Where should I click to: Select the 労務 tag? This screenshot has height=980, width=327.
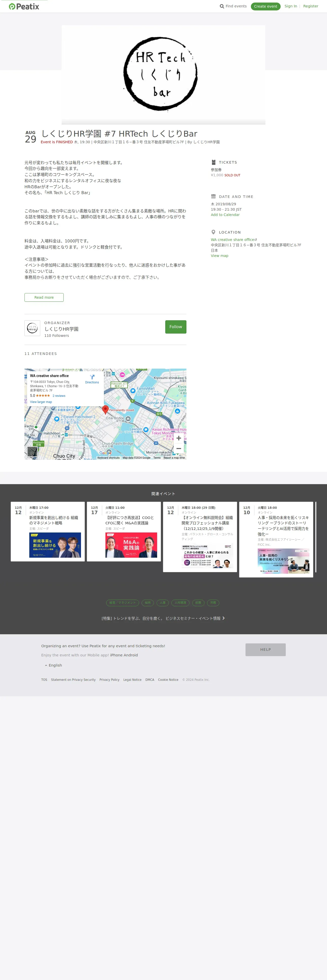click(x=213, y=603)
